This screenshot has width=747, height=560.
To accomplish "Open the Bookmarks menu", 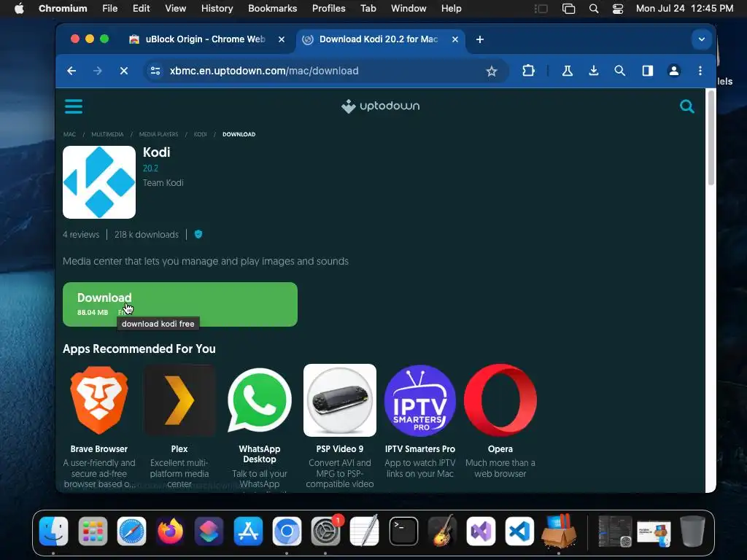I will [273, 9].
